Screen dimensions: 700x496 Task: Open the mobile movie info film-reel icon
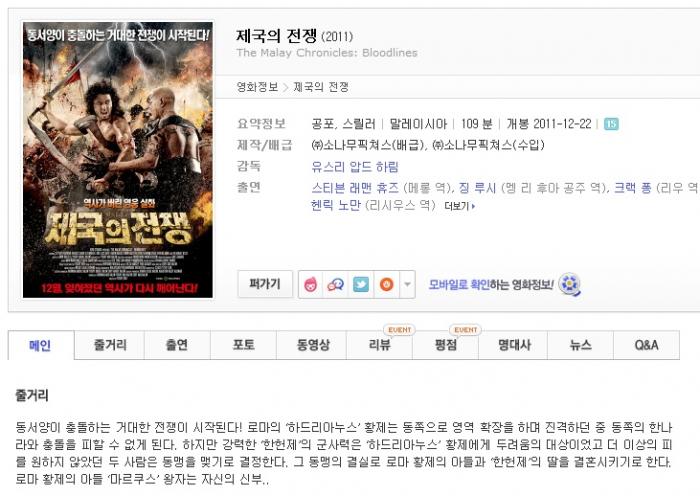tap(570, 284)
